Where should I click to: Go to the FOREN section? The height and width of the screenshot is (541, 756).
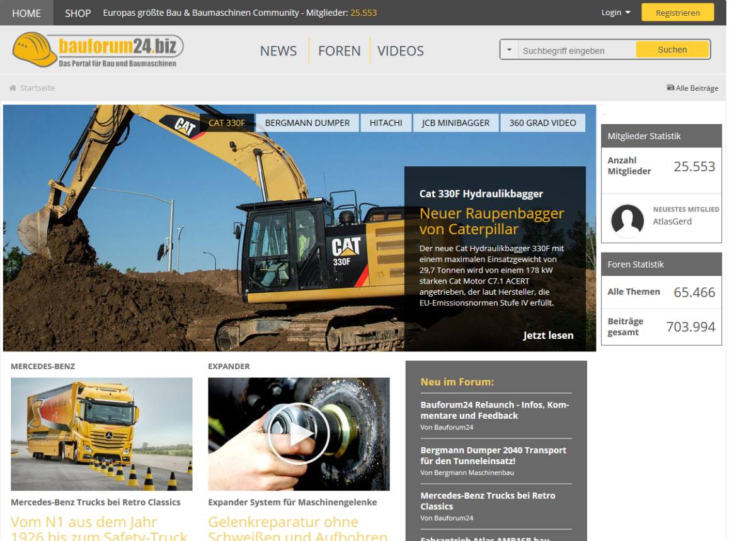point(340,51)
